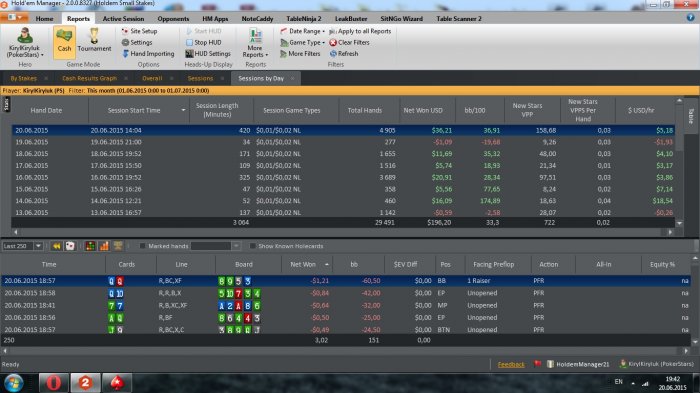Viewport: 700px width, 393px height.
Task: Refresh the report
Action: [x=344, y=54]
